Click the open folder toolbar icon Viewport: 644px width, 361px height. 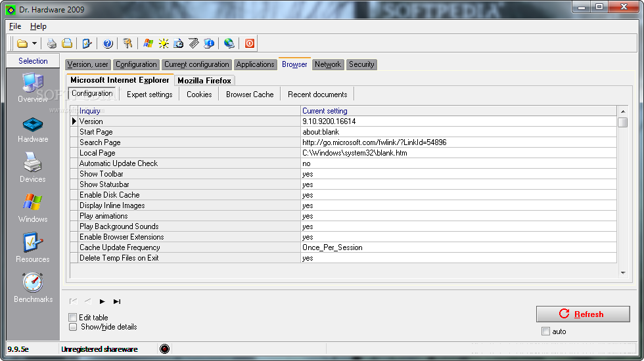pos(22,43)
